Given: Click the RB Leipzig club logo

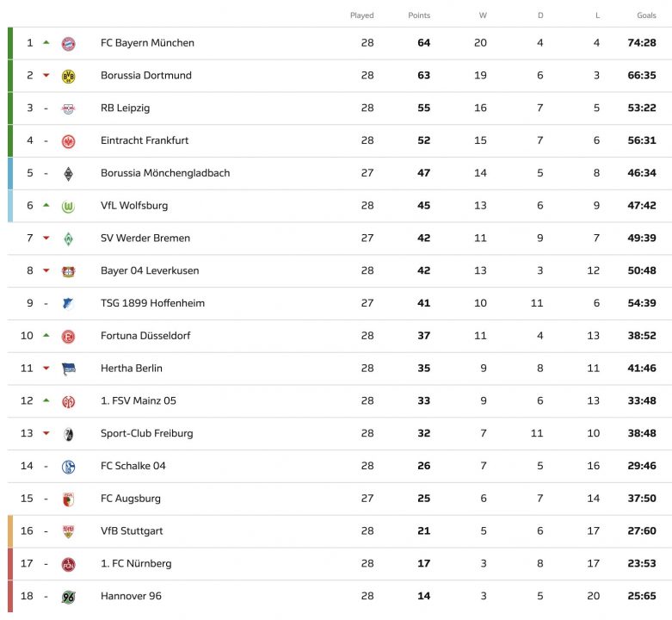Looking at the screenshot, I should click(x=68, y=108).
